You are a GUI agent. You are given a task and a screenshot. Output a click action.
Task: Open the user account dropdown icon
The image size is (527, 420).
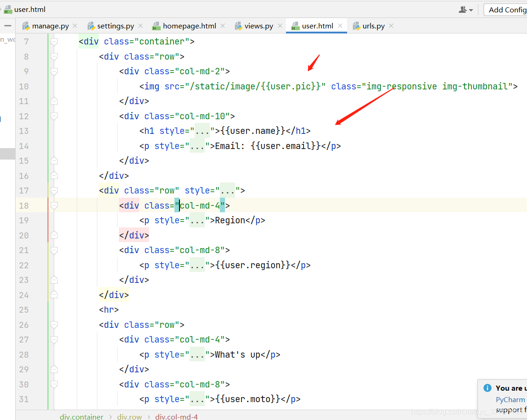click(466, 10)
